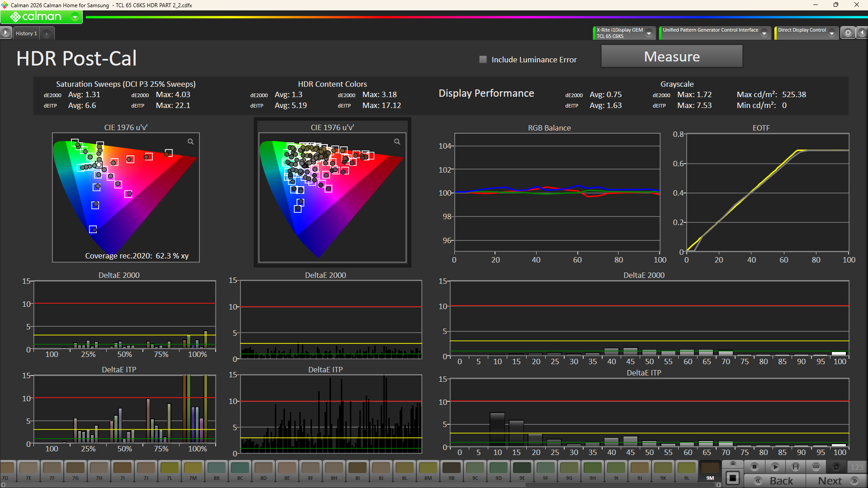Toggle the right panel collapse arrow

pos(862,33)
